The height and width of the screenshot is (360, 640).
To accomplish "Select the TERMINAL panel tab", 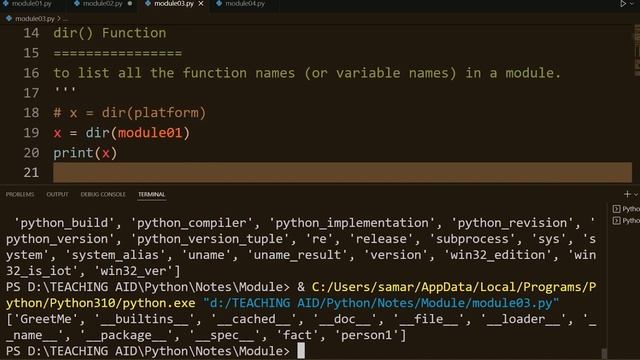I will pyautogui.click(x=151, y=194).
